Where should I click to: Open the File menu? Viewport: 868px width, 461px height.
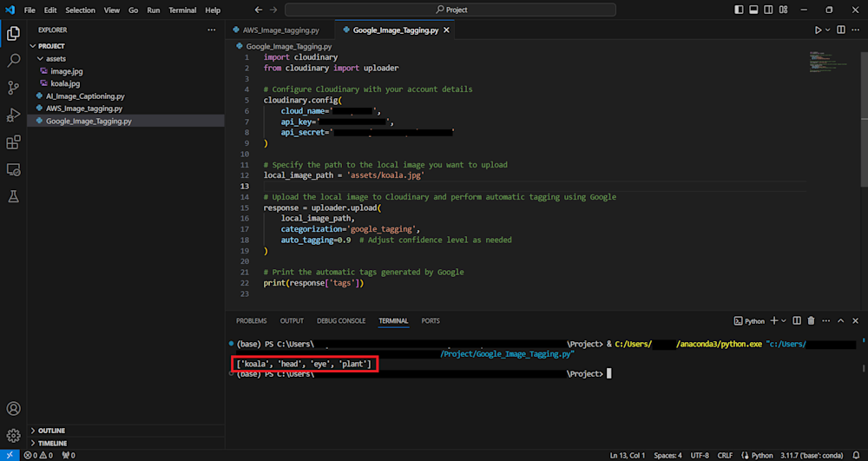click(x=30, y=10)
